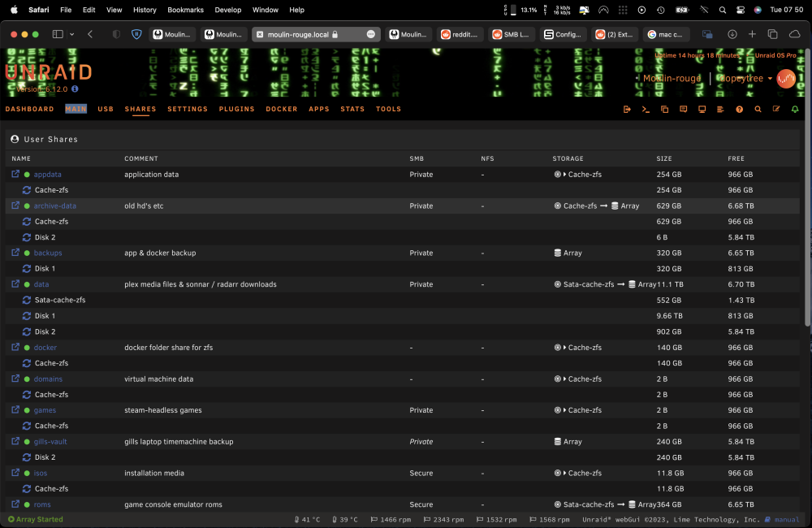
Task: Open the feedback icon in Unraid toolbar
Action: click(x=683, y=110)
